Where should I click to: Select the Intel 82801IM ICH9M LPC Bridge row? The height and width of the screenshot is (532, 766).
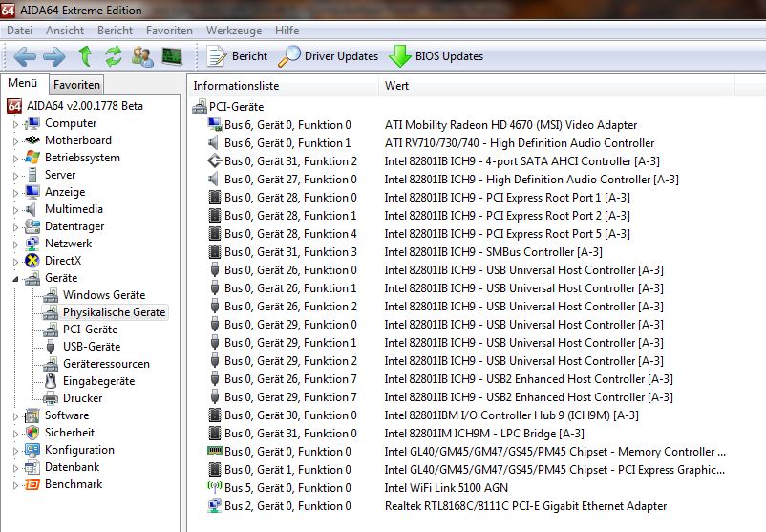click(484, 434)
